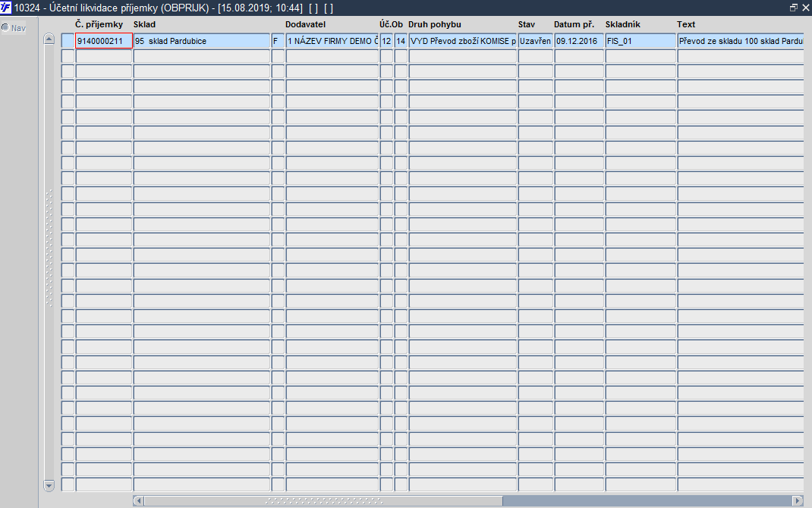Click the 'F' cell in the first row

[x=278, y=41]
